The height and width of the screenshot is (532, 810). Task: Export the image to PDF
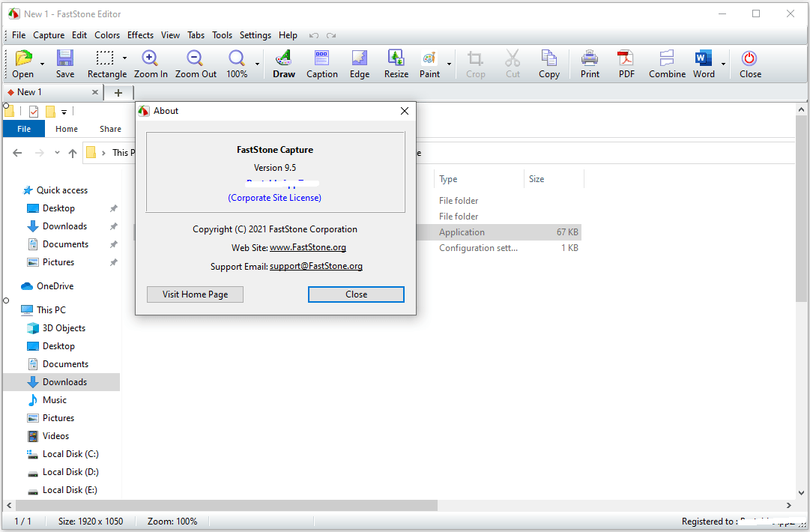click(626, 64)
